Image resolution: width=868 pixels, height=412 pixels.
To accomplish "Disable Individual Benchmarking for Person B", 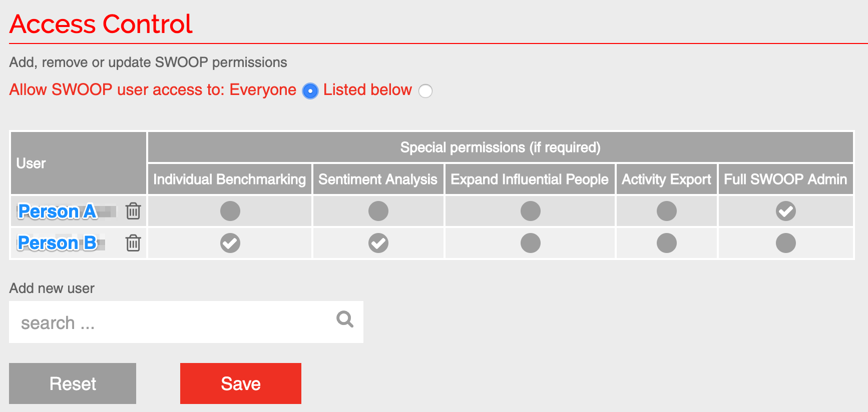I will point(229,243).
